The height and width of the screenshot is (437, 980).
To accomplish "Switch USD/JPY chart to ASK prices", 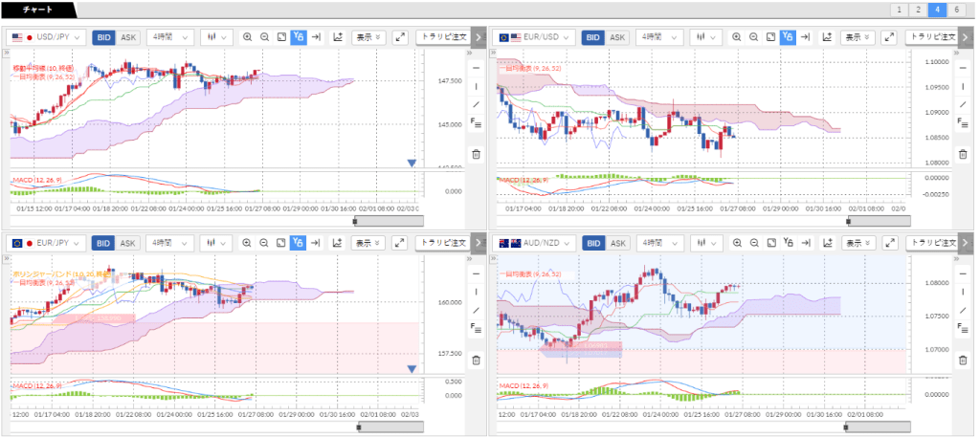I will [x=128, y=37].
